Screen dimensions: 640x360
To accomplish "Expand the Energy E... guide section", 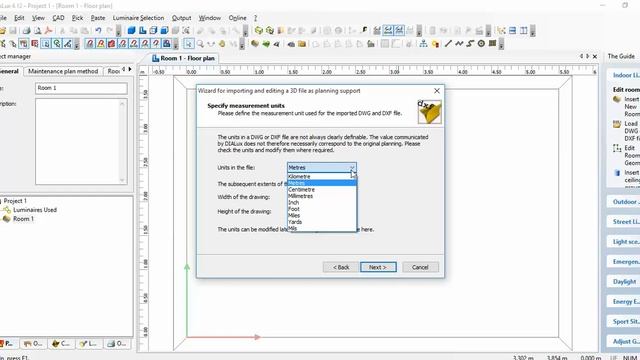I will pyautogui.click(x=624, y=302).
